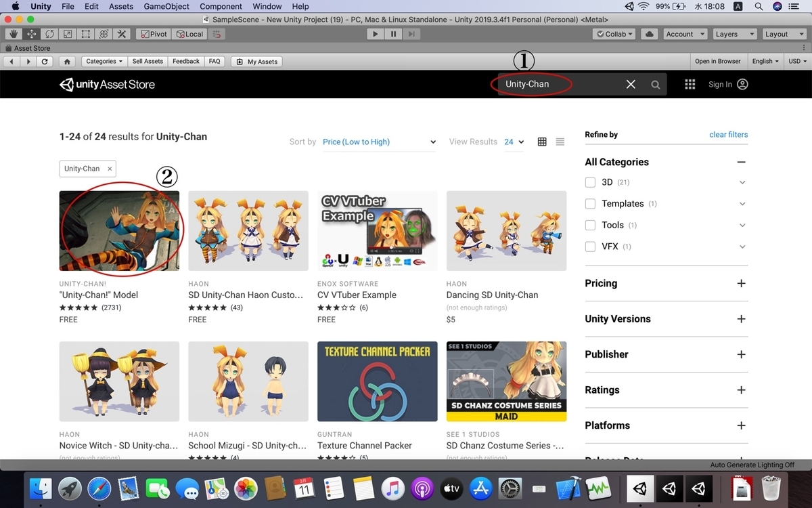Click the Sign In profile icon
Screen dimensions: 812x508
tap(742, 84)
